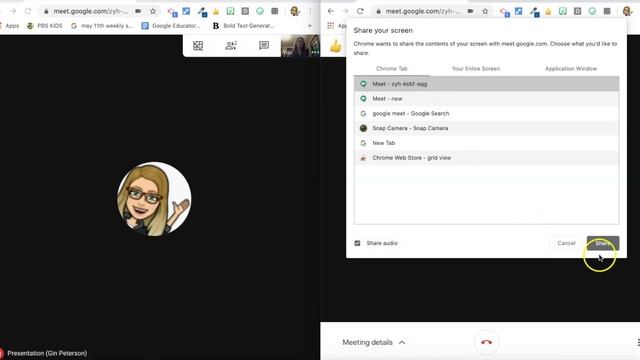The image size is (640, 360).
Task: Bookmark the page with left window's star
Action: pyautogui.click(x=153, y=11)
